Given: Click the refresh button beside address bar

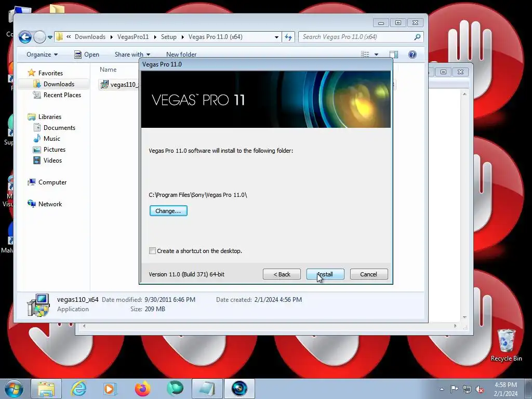Looking at the screenshot, I should pyautogui.click(x=288, y=37).
